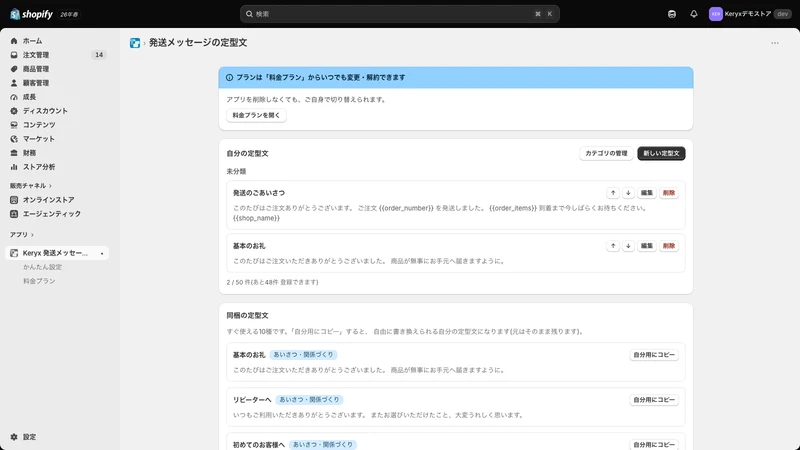Click the store icon beside bell
This screenshot has width=800, height=450.
point(672,14)
